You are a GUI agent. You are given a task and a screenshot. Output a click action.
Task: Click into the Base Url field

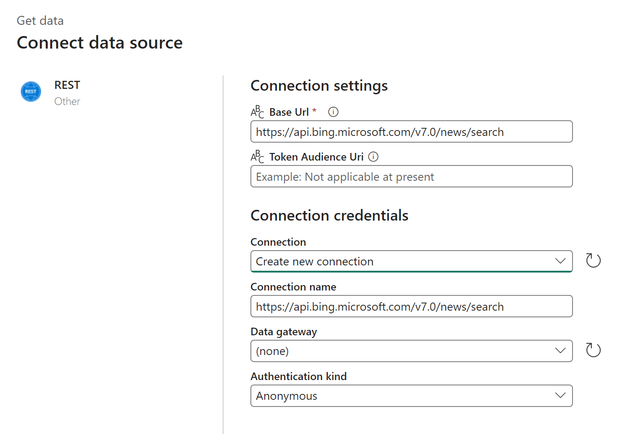tap(411, 132)
